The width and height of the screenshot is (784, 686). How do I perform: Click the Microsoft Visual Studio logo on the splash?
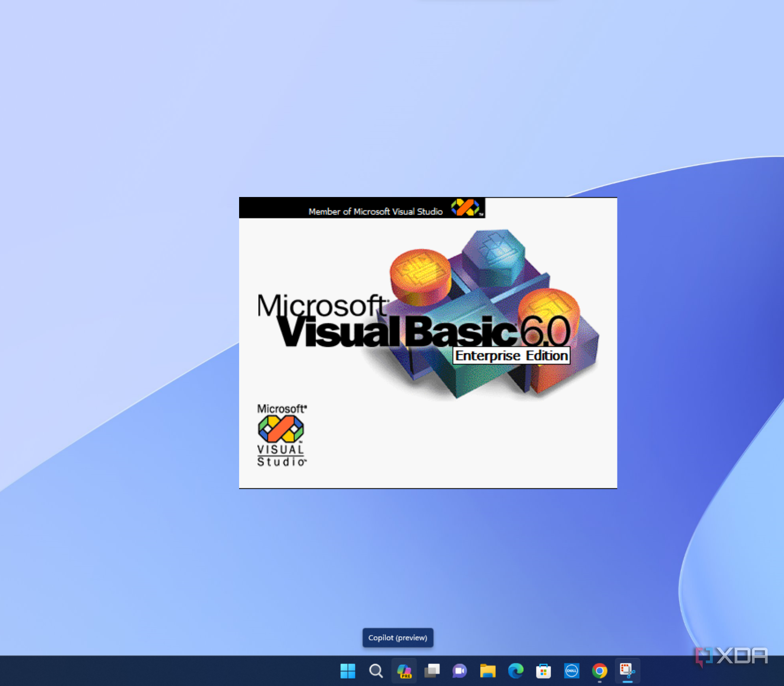point(282,435)
